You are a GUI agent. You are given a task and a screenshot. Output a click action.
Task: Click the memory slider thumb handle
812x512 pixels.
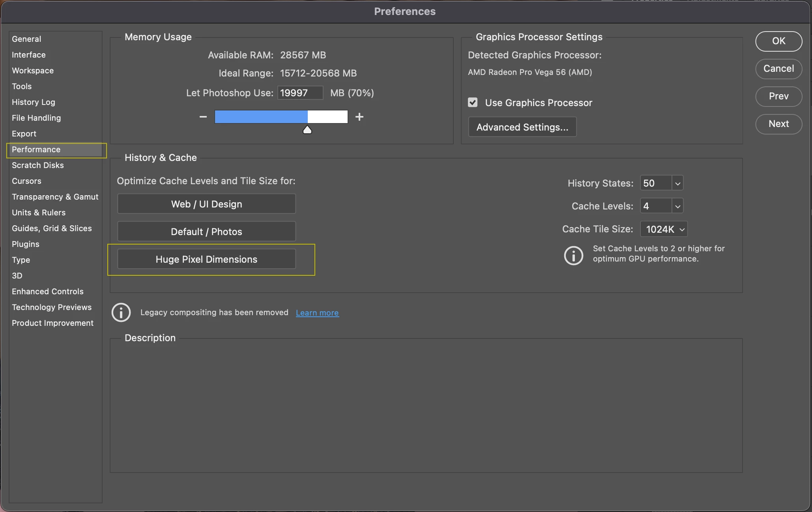(307, 130)
